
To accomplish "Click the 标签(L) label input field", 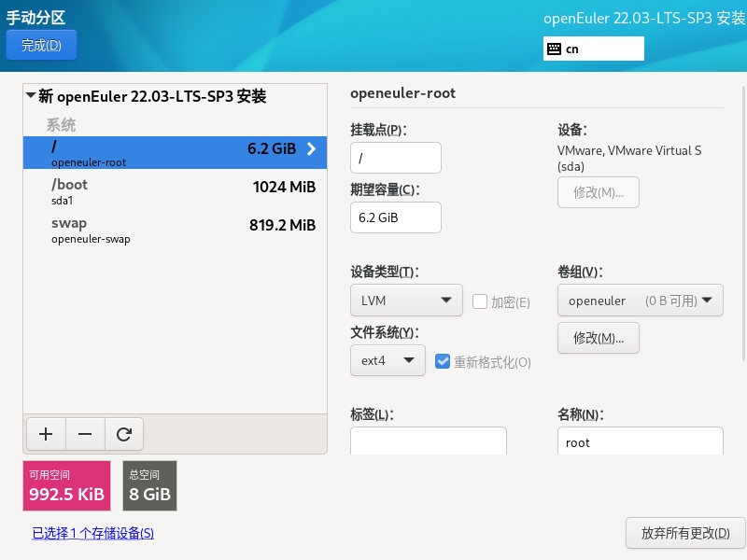I will coord(429,441).
